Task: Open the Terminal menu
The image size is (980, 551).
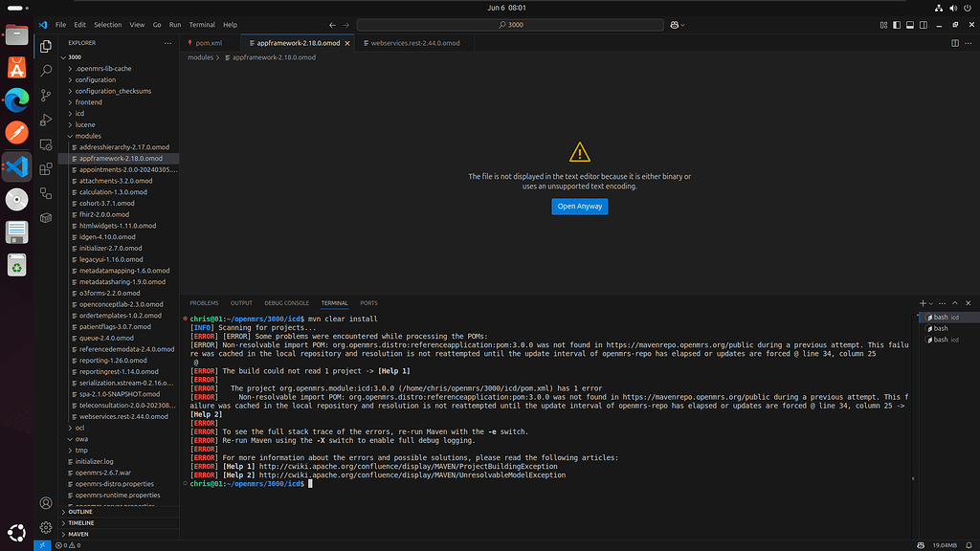Action: [x=202, y=24]
